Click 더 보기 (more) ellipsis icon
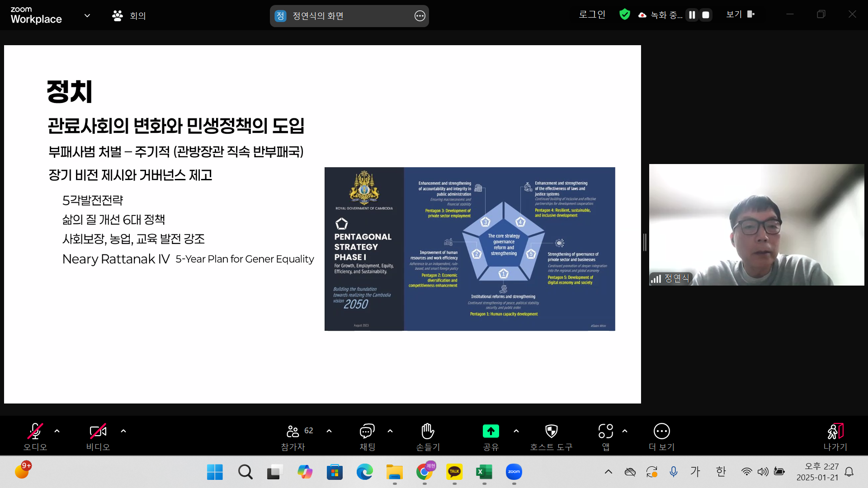 [661, 435]
